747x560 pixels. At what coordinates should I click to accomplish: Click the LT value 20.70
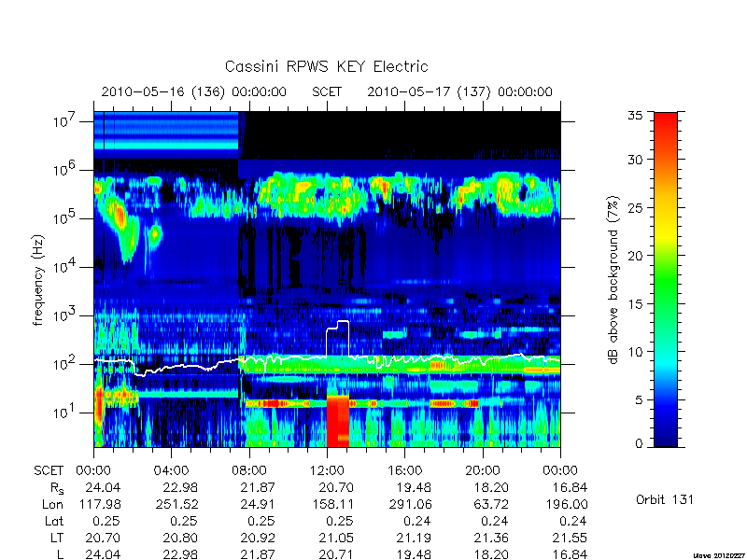point(103,538)
